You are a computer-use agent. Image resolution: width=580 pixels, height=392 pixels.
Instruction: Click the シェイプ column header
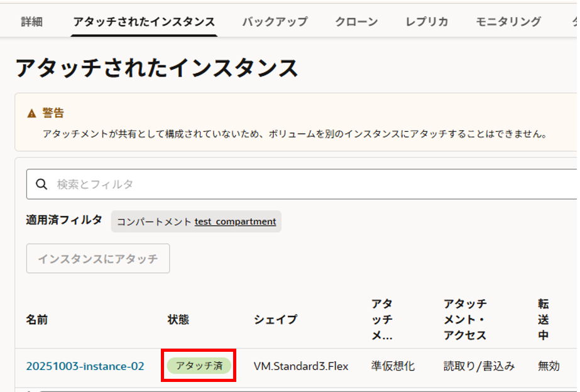tap(276, 320)
